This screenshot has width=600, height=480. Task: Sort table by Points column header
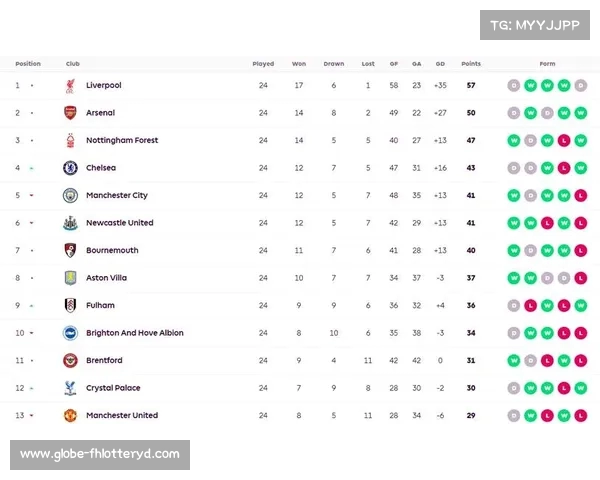(471, 64)
